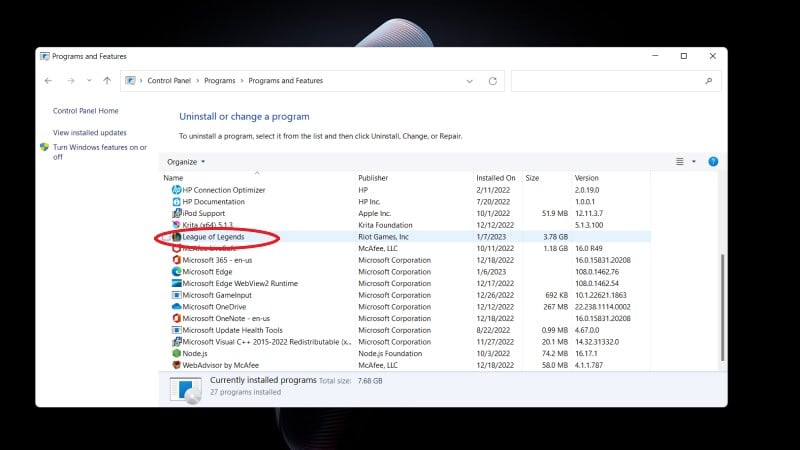Viewport: 800px width, 450px height.
Task: Sort list by Installed On column
Action: tap(496, 178)
